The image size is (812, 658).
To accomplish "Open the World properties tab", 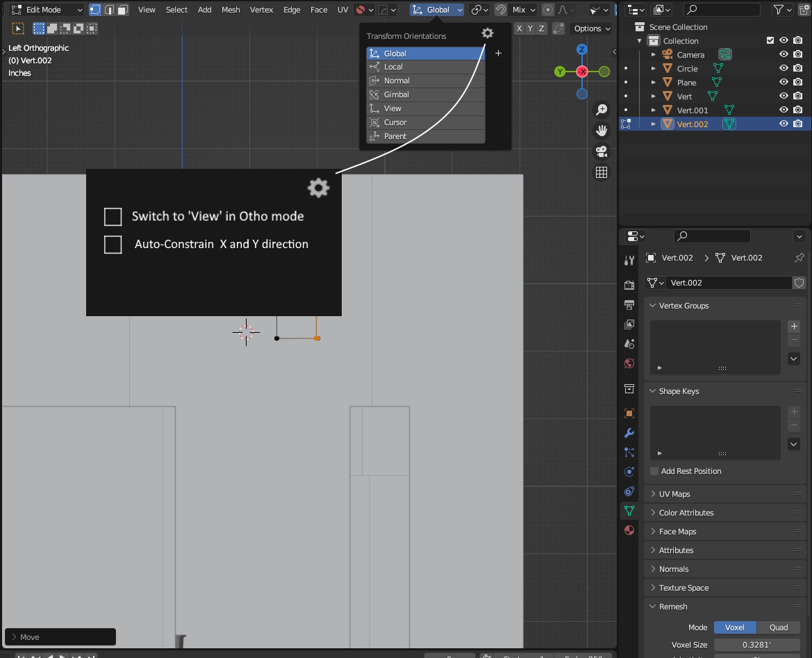I will coord(629,363).
